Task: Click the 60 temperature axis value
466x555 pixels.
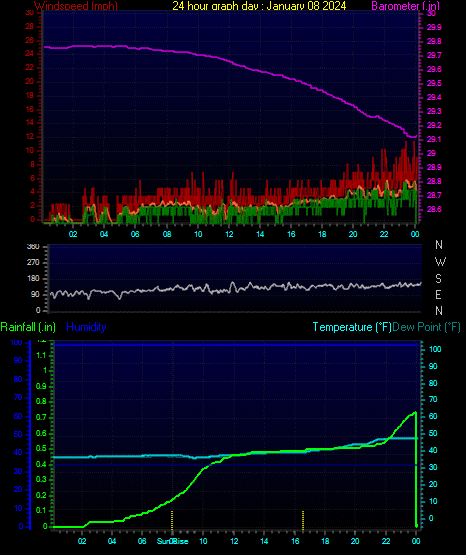Action: [433, 416]
